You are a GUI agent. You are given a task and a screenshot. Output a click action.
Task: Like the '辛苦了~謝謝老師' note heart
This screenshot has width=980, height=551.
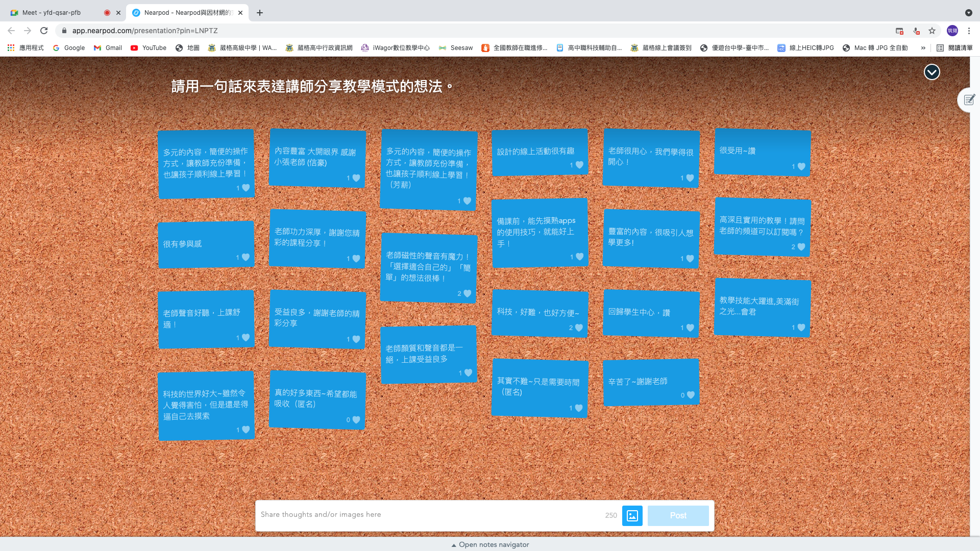[x=691, y=395]
